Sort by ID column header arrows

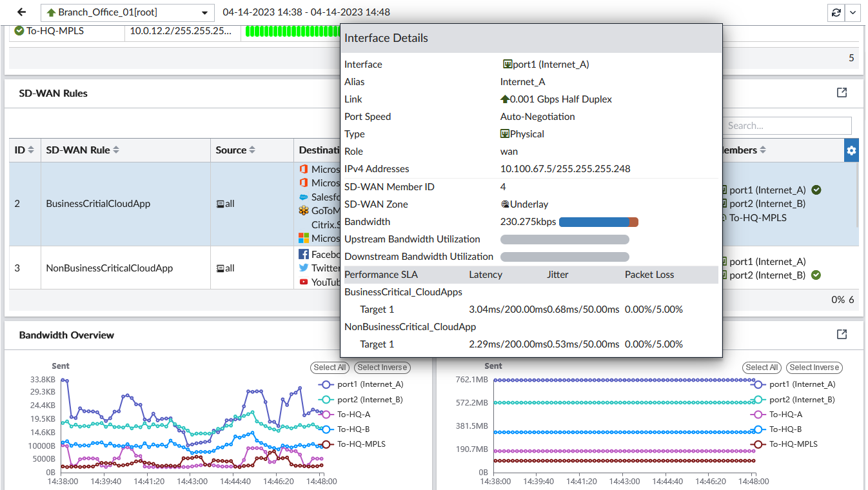(x=30, y=150)
